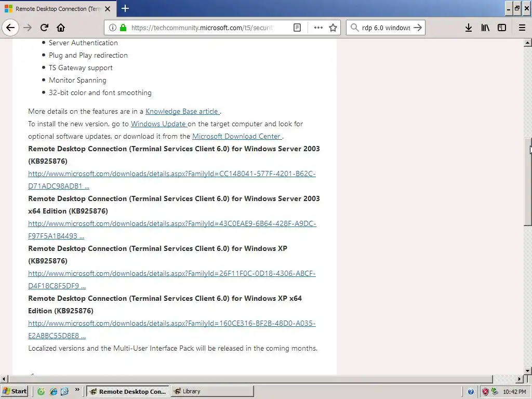The width and height of the screenshot is (532, 399).
Task: Launch third quick launch icon
Action: 64,392
